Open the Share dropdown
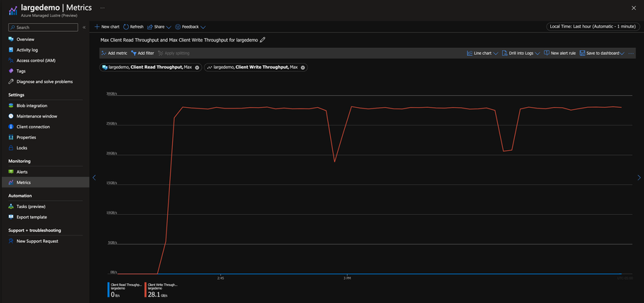Image resolution: width=644 pixels, height=303 pixels. [x=159, y=27]
